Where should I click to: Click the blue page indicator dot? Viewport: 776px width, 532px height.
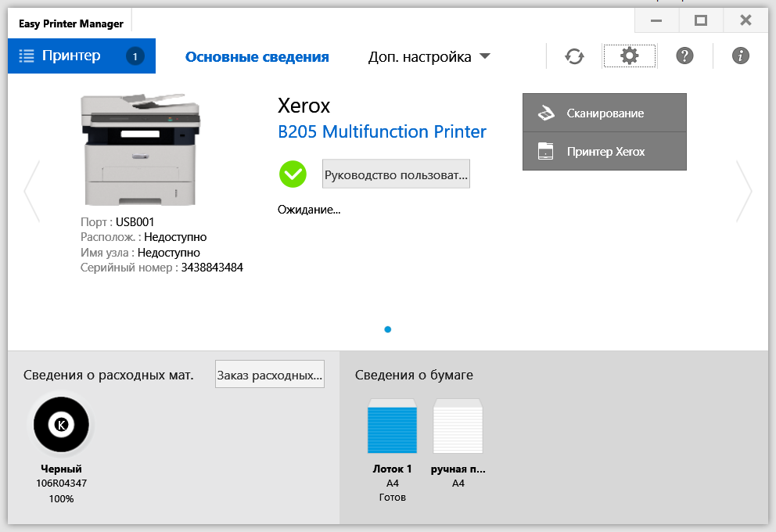click(x=387, y=329)
